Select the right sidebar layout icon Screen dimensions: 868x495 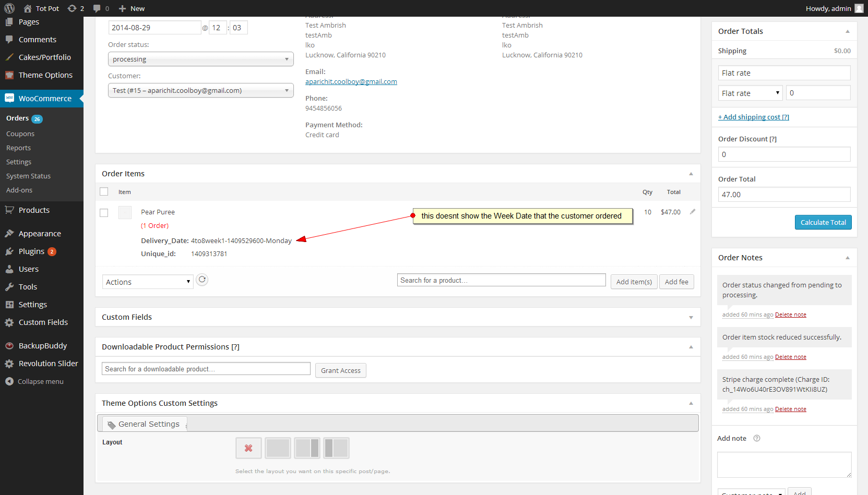click(x=307, y=448)
